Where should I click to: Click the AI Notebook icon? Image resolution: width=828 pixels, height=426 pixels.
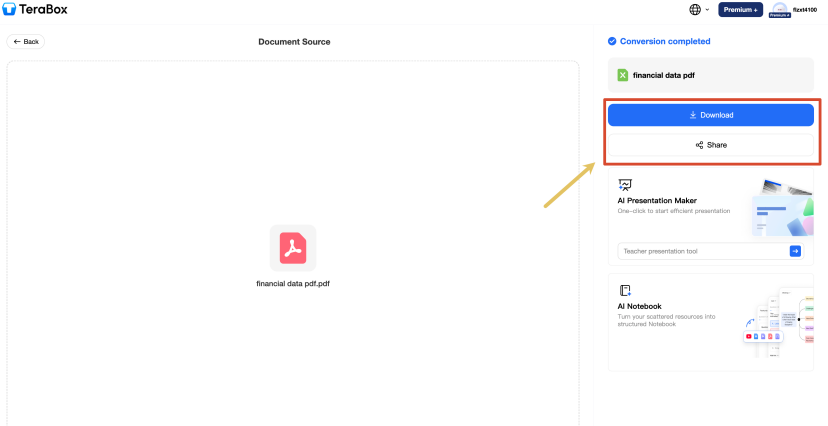pos(625,290)
